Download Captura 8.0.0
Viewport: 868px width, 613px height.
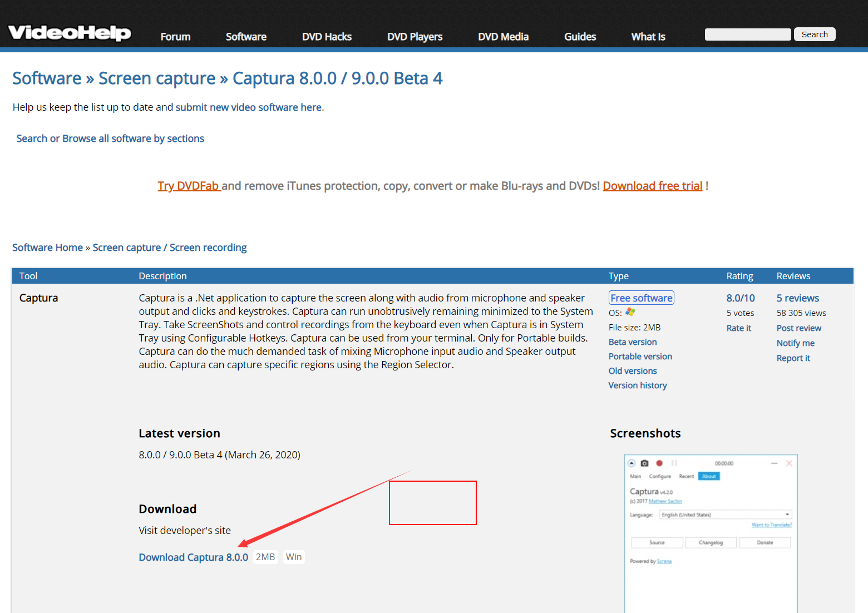tap(193, 557)
